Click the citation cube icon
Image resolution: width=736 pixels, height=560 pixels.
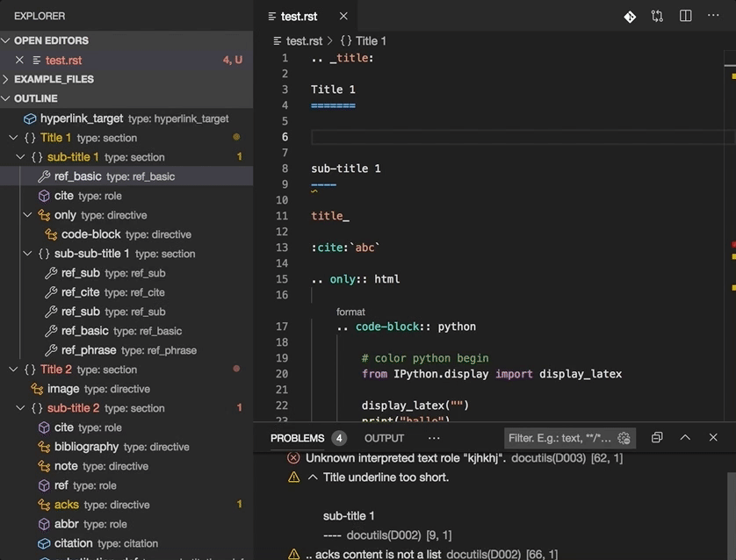pyautogui.click(x=44, y=543)
